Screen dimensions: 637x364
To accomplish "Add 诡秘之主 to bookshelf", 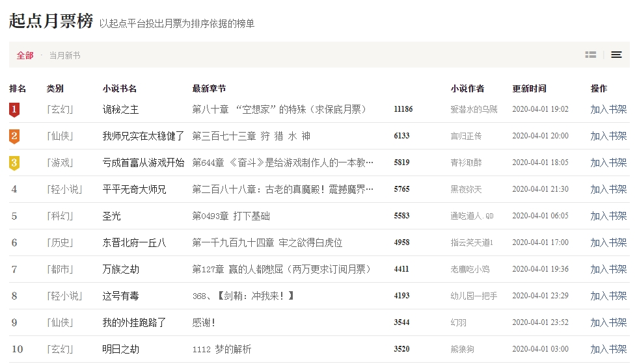I will (608, 109).
